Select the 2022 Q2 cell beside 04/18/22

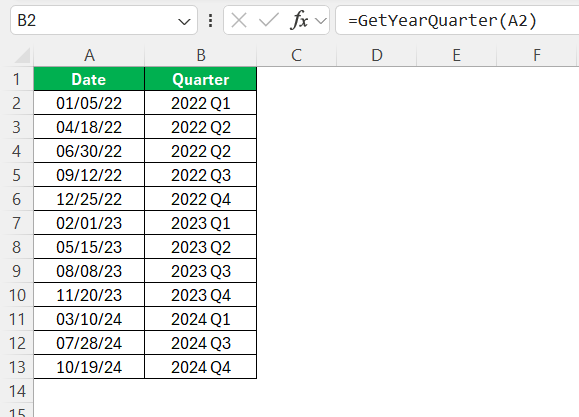coord(201,127)
